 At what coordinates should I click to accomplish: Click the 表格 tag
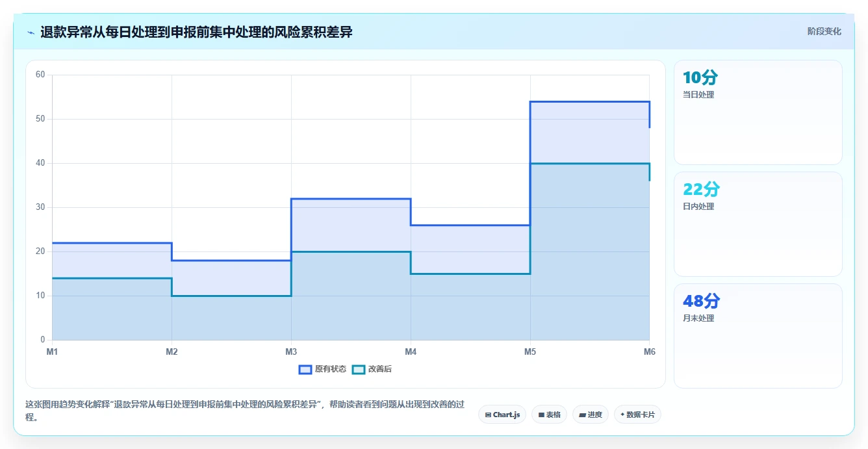click(550, 415)
